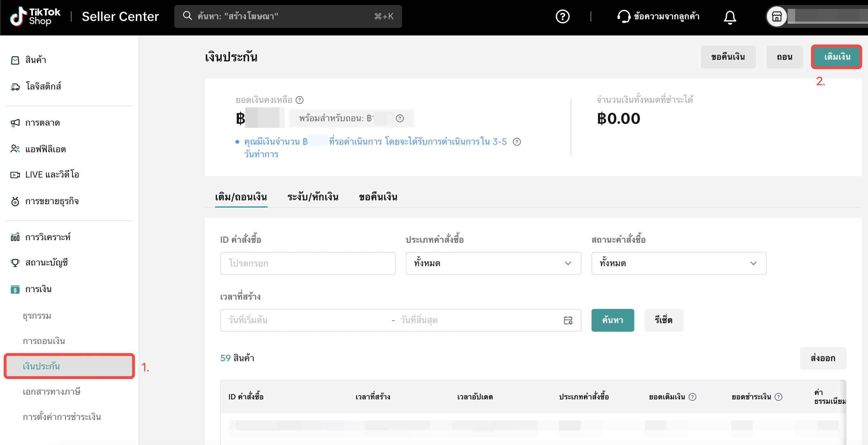
Task: Open customer messages headset icon
Action: [x=623, y=16]
